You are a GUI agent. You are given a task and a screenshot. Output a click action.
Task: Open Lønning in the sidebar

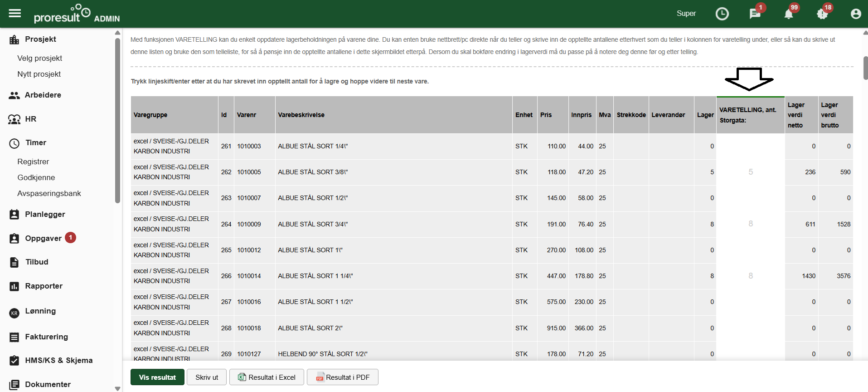click(40, 311)
